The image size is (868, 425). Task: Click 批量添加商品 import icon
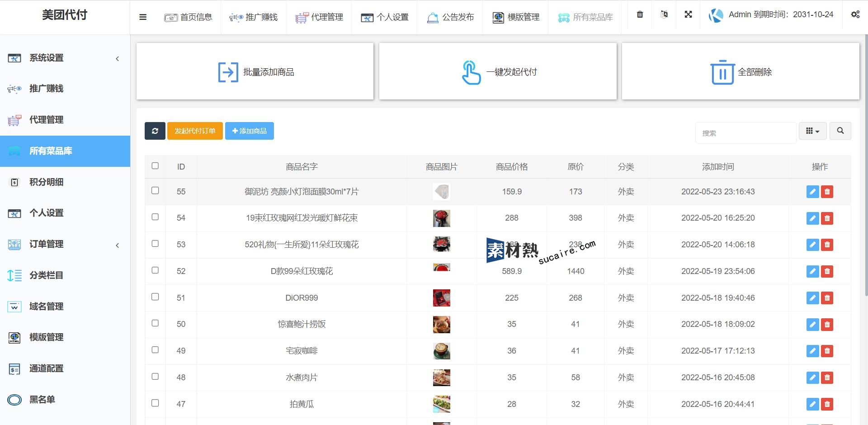[228, 72]
